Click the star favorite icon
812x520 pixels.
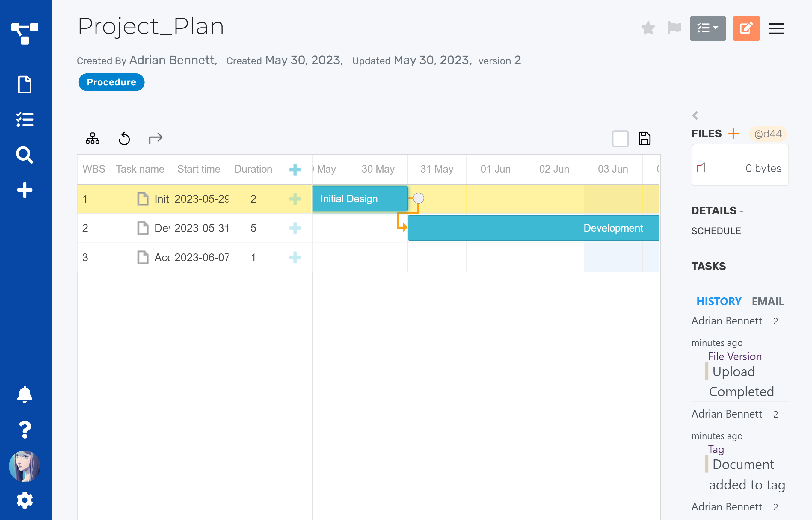click(648, 28)
